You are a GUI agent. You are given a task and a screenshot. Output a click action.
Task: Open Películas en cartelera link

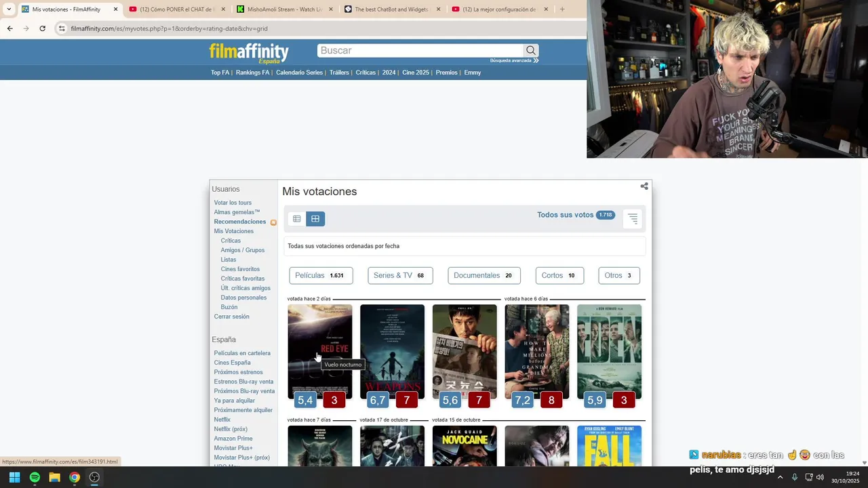coord(242,353)
